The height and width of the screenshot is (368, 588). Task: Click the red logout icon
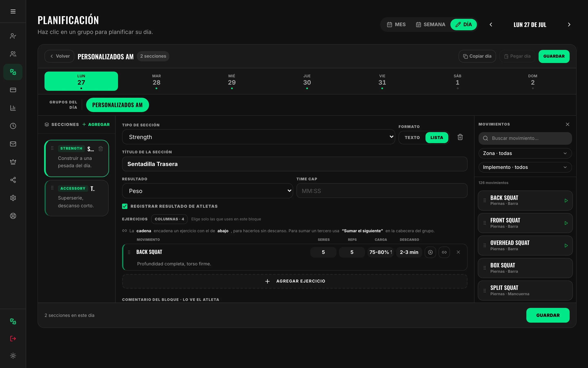coord(13,339)
